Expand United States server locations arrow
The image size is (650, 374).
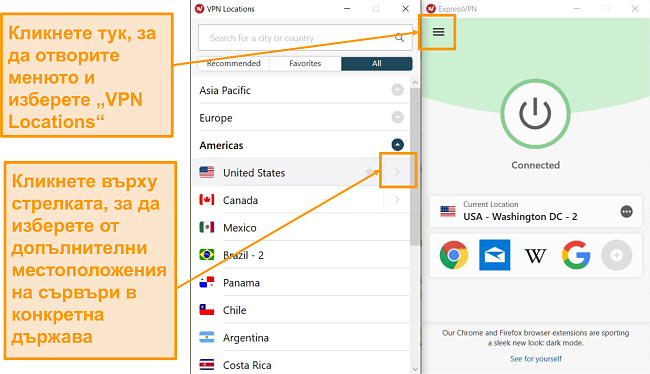tap(397, 172)
